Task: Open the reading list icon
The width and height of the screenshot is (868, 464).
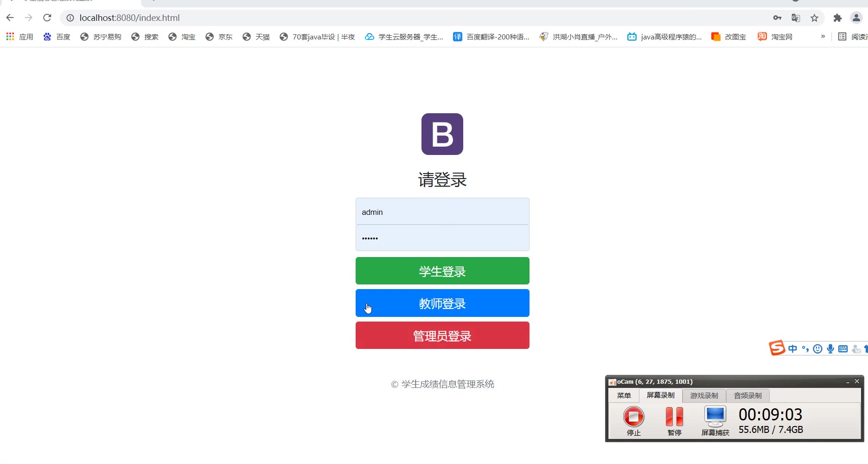Action: pos(842,37)
